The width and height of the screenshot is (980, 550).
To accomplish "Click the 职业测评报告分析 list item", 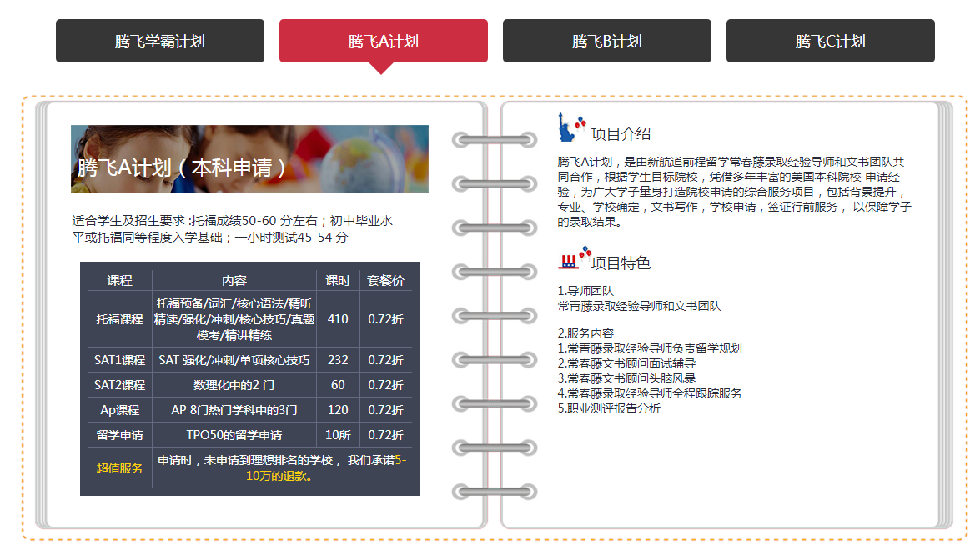I will (x=613, y=408).
